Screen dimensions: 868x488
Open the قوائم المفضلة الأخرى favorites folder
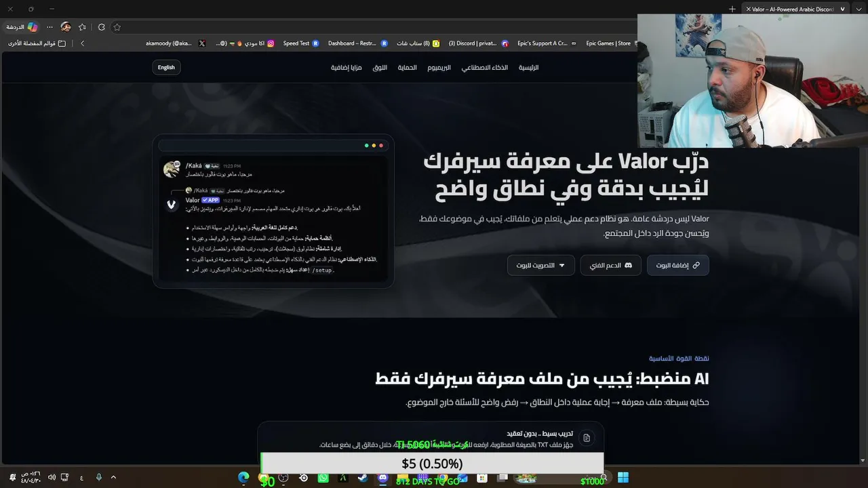pos(37,43)
